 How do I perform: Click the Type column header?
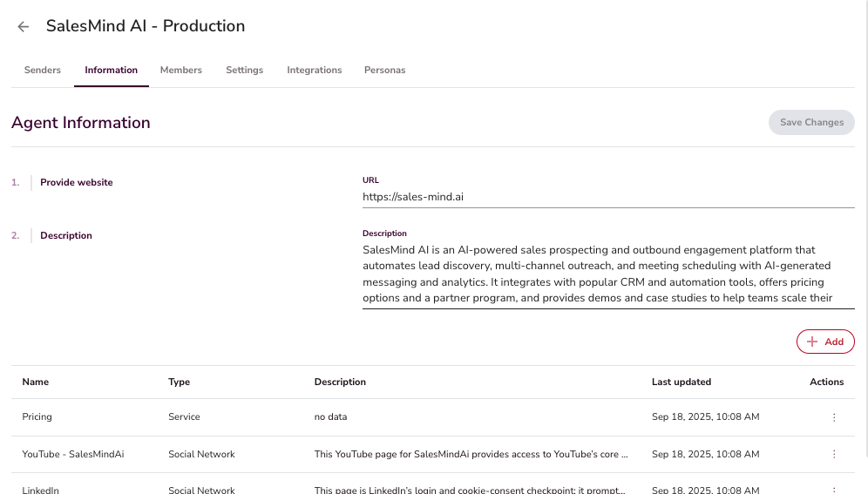click(179, 382)
